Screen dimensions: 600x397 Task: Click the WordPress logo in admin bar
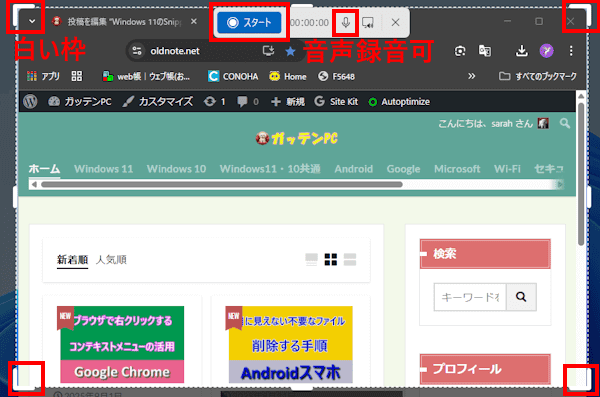coord(30,101)
